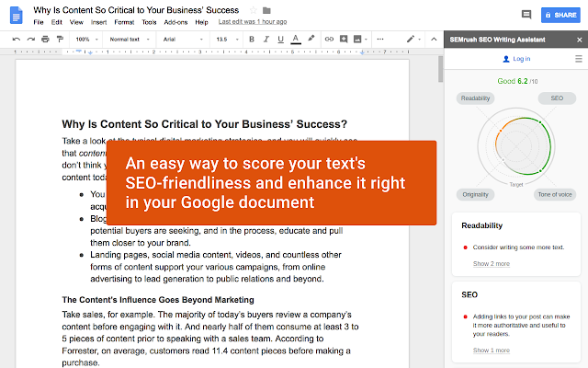Open the text color picker
This screenshot has height=368, width=588.
pyautogui.click(x=296, y=39)
